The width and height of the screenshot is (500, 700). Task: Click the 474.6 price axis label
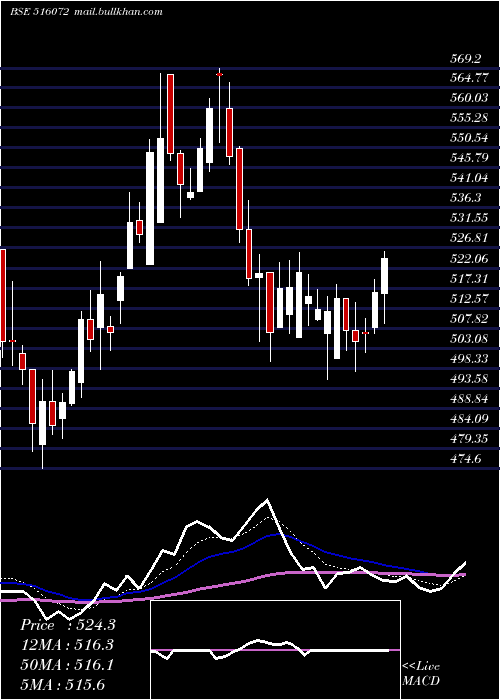pos(466,459)
